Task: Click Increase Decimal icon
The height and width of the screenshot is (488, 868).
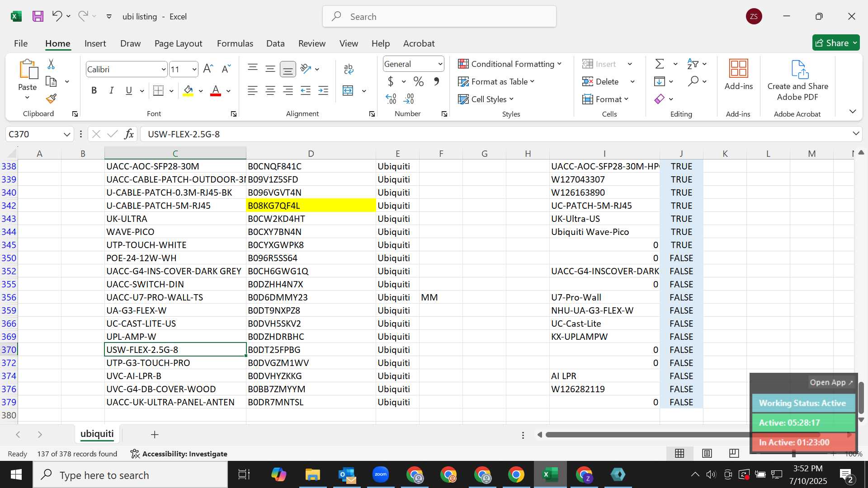Action: [391, 99]
